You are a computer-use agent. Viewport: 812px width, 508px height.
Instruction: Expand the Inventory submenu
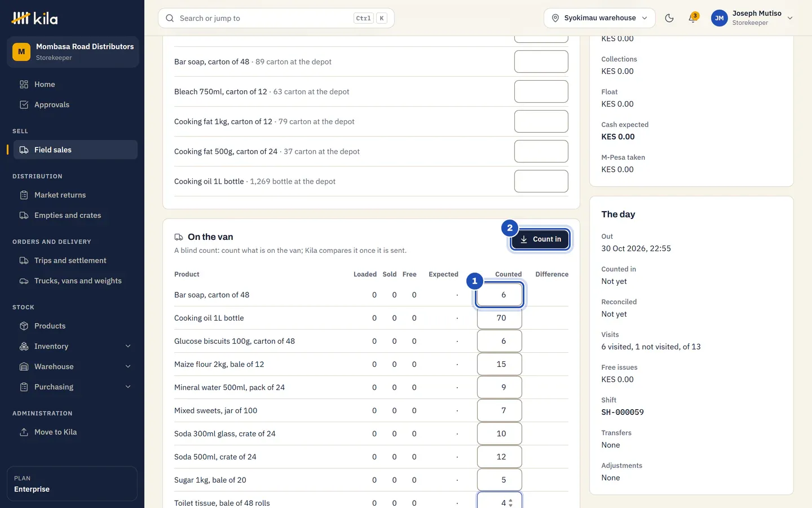(76, 346)
